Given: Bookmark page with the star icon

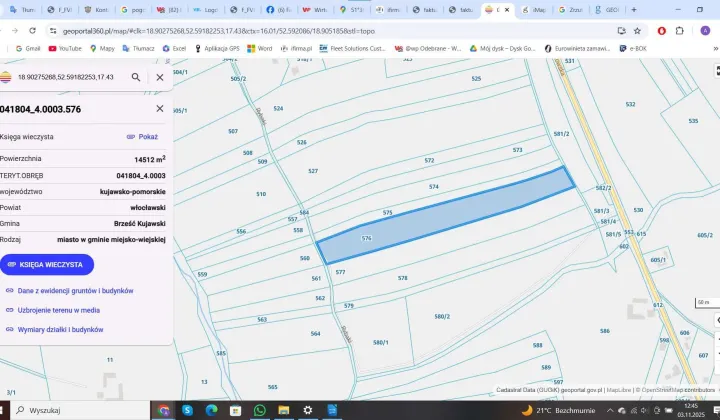Looking at the screenshot, I should [x=637, y=31].
